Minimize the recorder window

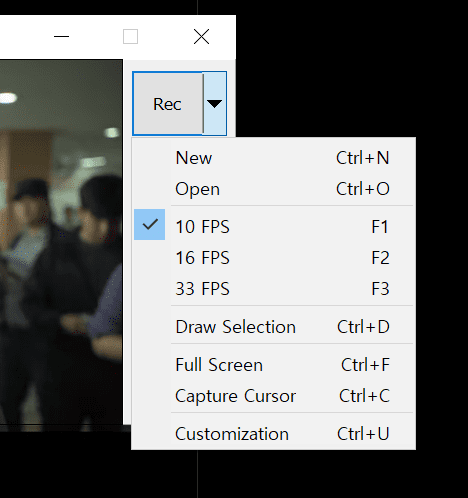coord(61,37)
